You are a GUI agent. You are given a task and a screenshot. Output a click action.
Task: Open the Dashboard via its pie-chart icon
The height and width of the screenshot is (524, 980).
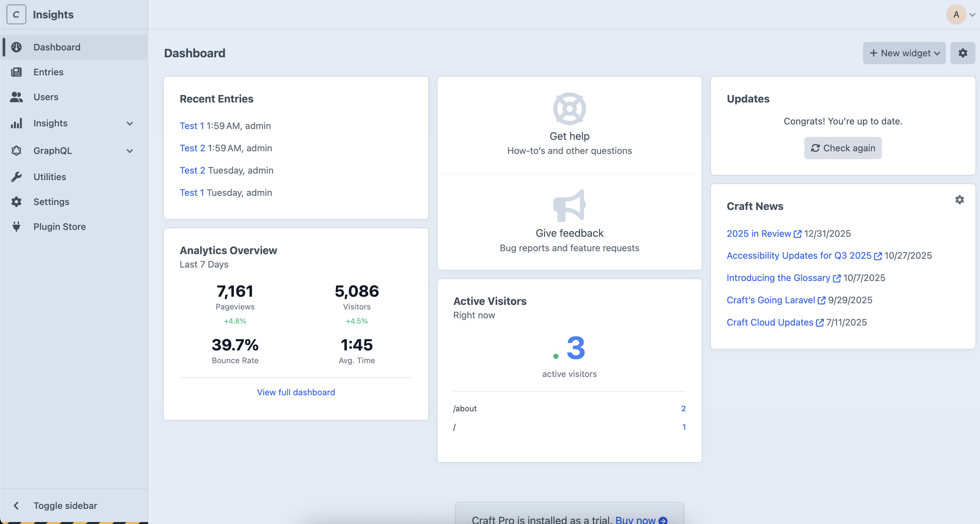pos(17,47)
